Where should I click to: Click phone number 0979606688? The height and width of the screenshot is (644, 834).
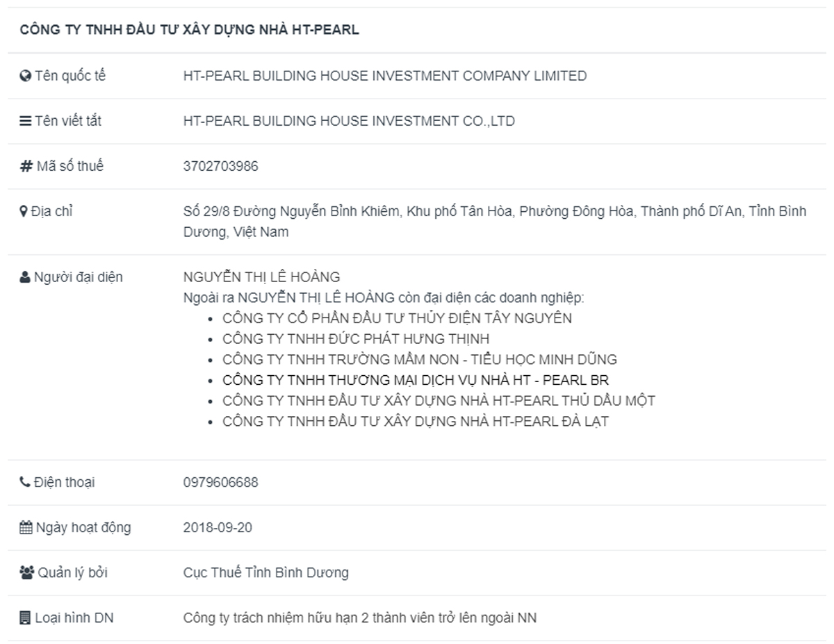(221, 482)
